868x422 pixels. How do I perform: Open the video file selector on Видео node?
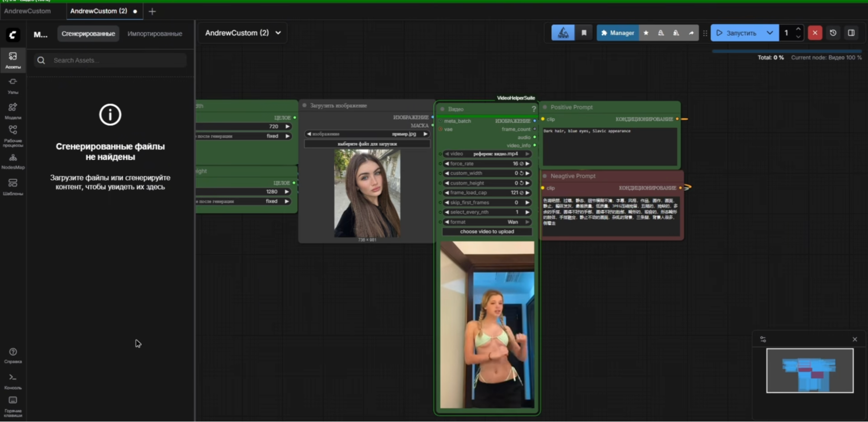pyautogui.click(x=487, y=154)
